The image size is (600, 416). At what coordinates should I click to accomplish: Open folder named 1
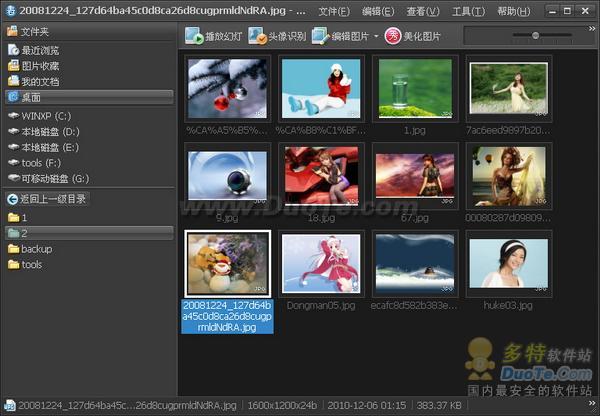pos(18,218)
